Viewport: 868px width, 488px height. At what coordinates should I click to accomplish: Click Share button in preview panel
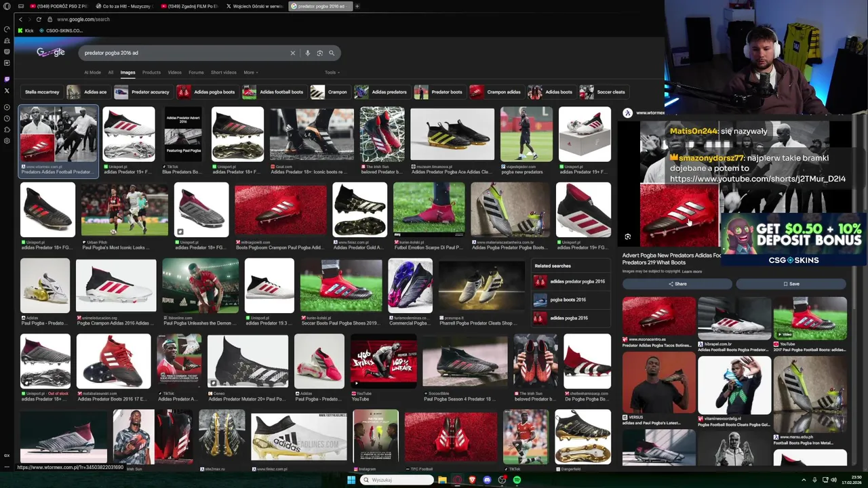click(677, 284)
